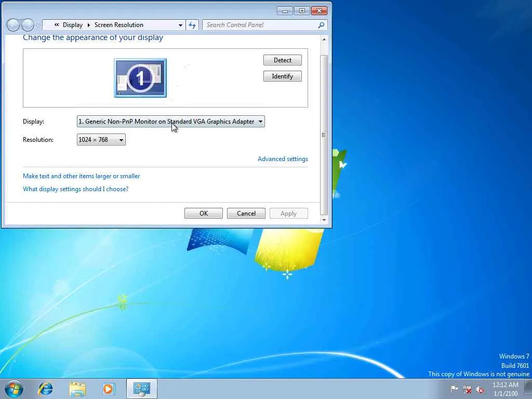Click Display in the address breadcrumb
This screenshot has width=532, height=399.
pos(73,25)
